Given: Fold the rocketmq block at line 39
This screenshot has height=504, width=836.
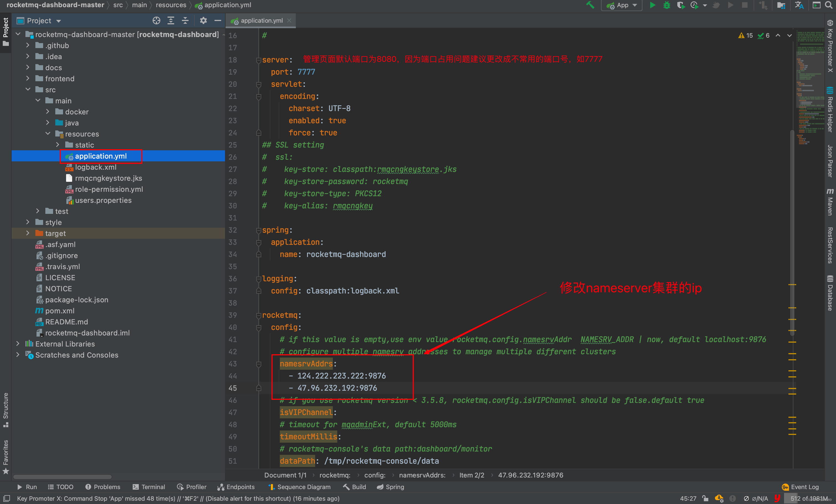Looking at the screenshot, I should 258,316.
